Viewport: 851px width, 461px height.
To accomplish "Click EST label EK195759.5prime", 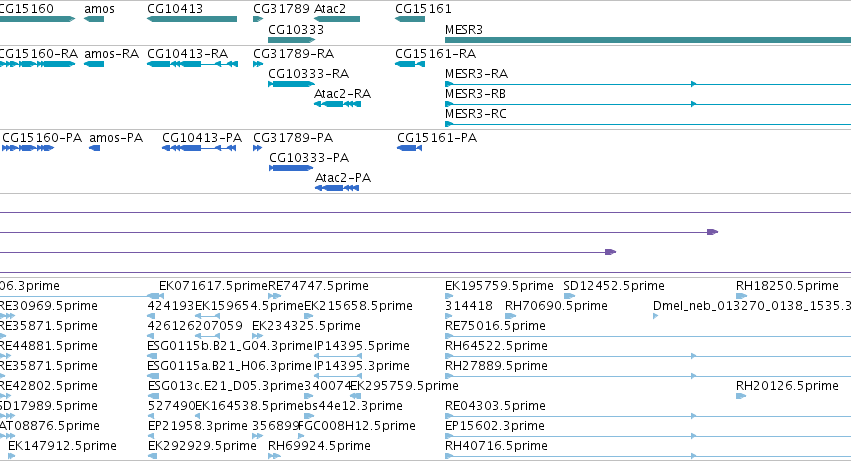I will click(499, 286).
